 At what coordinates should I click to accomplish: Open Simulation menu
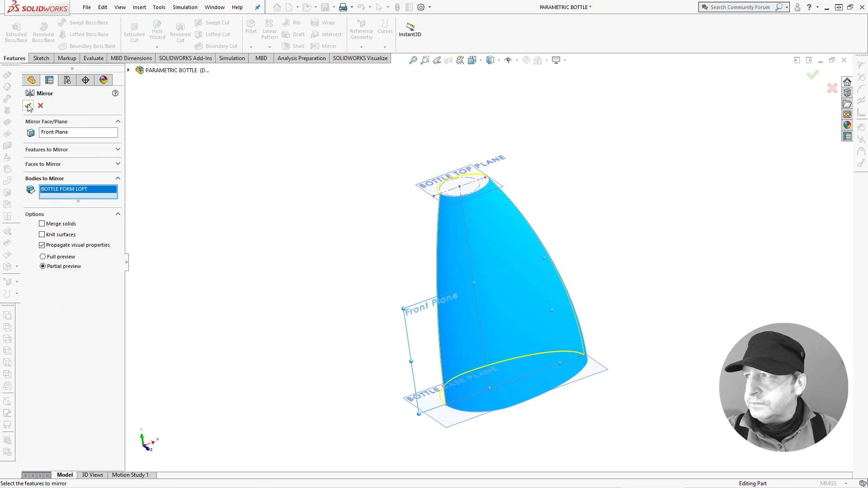pos(185,7)
